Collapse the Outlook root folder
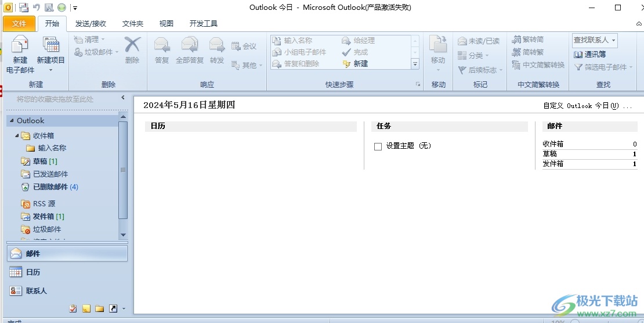Viewport: 644px width, 323px height. coord(12,121)
